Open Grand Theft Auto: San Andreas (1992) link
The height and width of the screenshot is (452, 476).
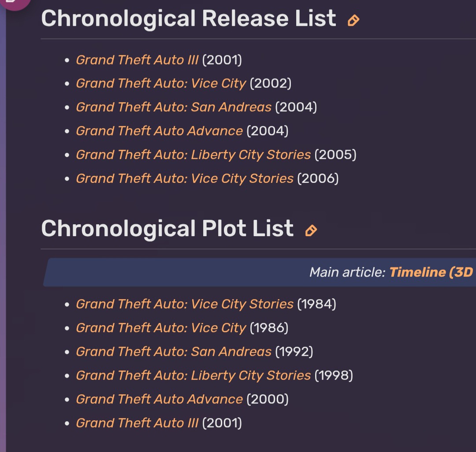tap(174, 352)
